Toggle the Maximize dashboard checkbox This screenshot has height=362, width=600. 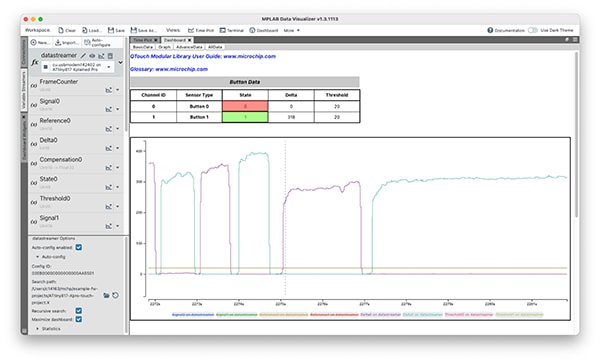pyautogui.click(x=79, y=319)
